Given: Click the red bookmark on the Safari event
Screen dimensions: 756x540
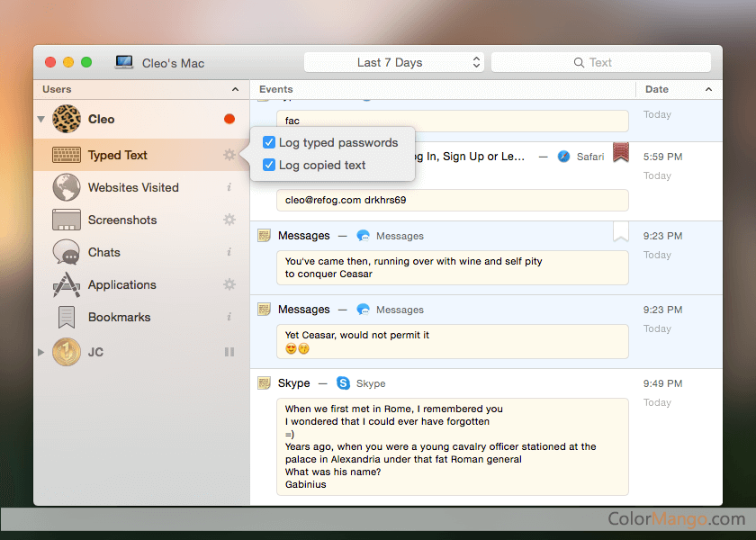Looking at the screenshot, I should (621, 152).
